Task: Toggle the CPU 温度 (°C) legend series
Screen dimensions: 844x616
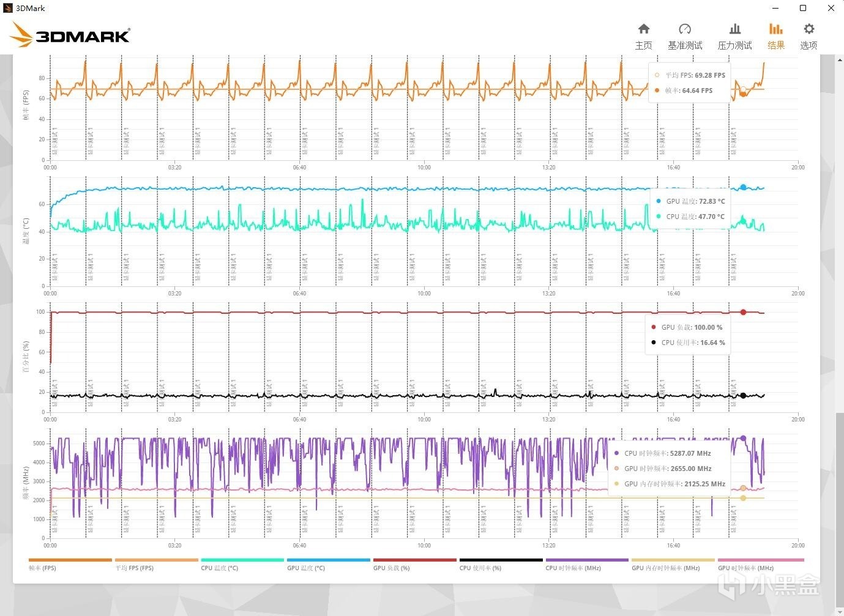Action: click(242, 564)
